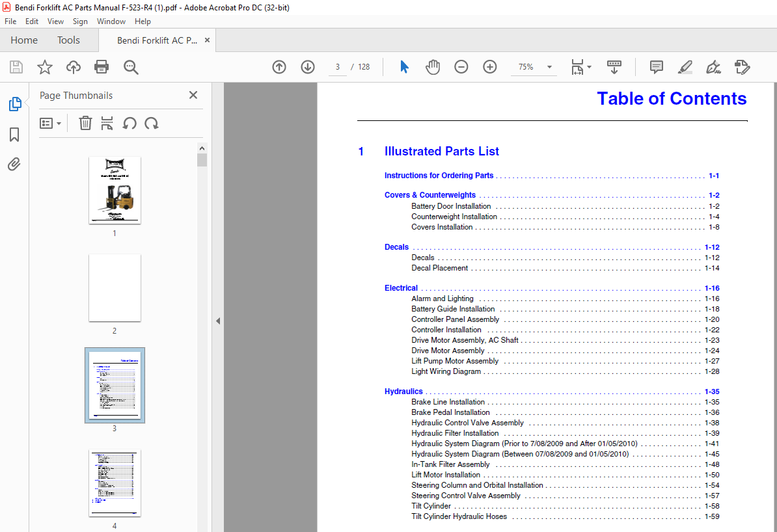Screen dimensions: 777x532
Task: Rotate page counterclockwise
Action: (x=129, y=124)
